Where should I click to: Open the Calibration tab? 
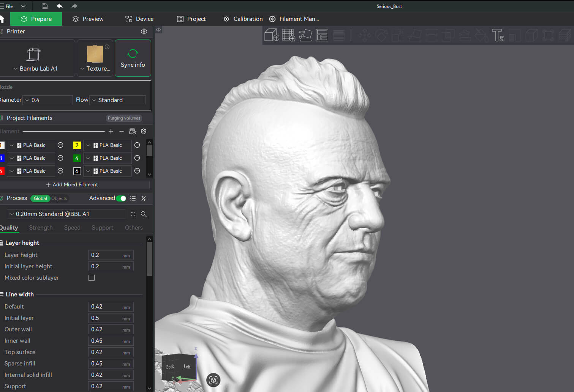(243, 19)
